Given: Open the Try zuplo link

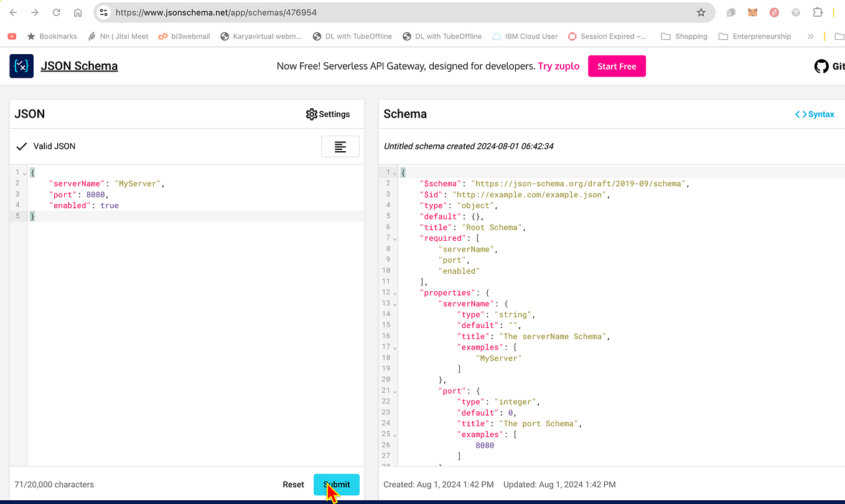Looking at the screenshot, I should pyautogui.click(x=558, y=66).
